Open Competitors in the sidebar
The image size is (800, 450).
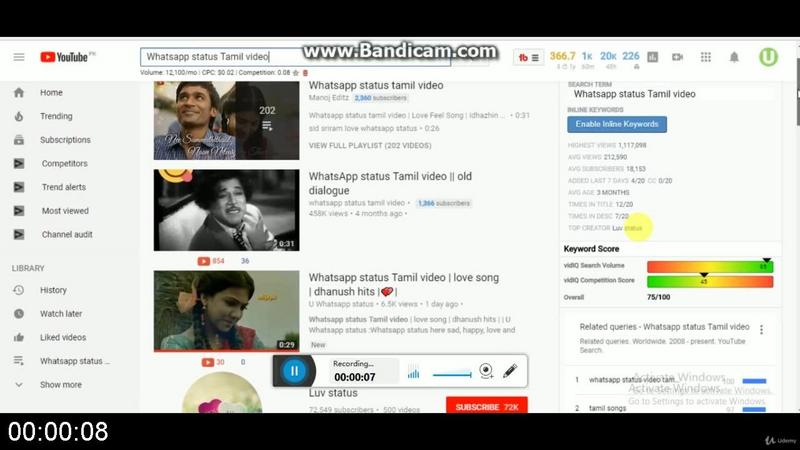[65, 163]
